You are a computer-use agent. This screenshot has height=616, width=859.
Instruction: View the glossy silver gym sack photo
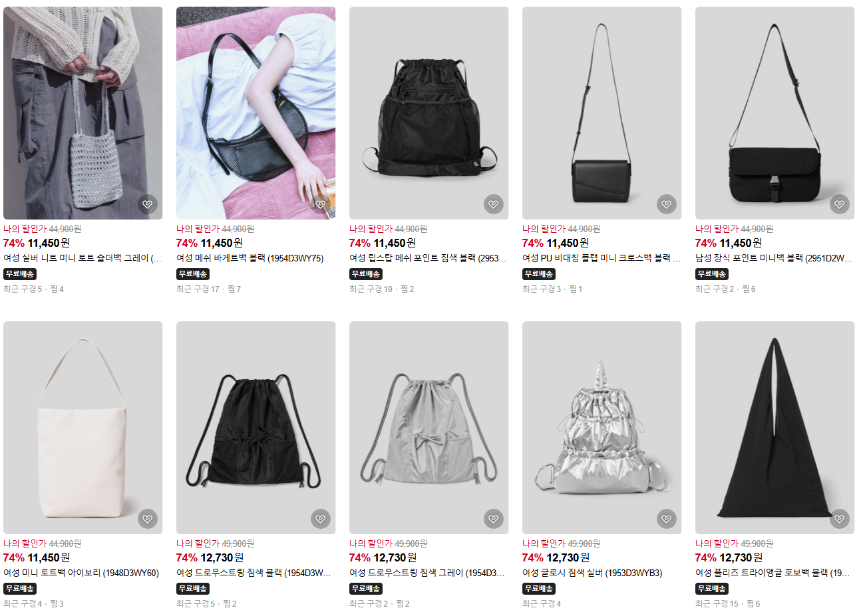[x=602, y=428]
